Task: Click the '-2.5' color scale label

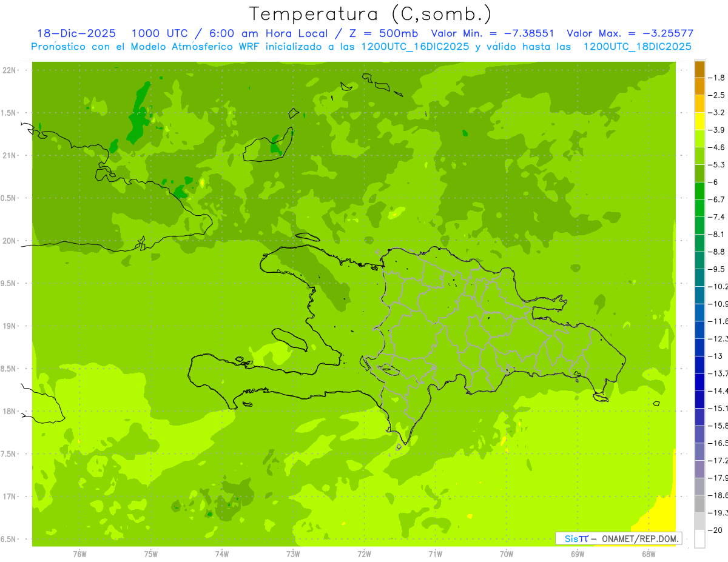Action: pos(717,95)
